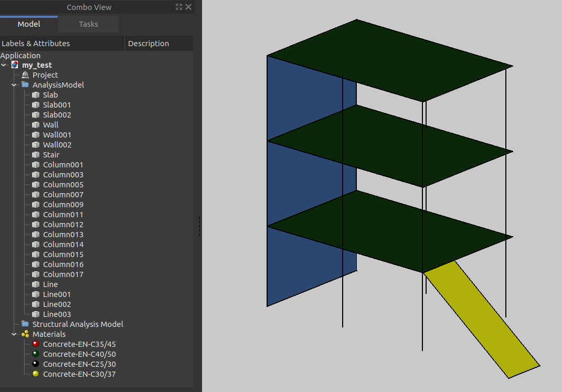Click the Stair object cube icon
Viewport: 562px width, 392px height.
click(x=36, y=155)
